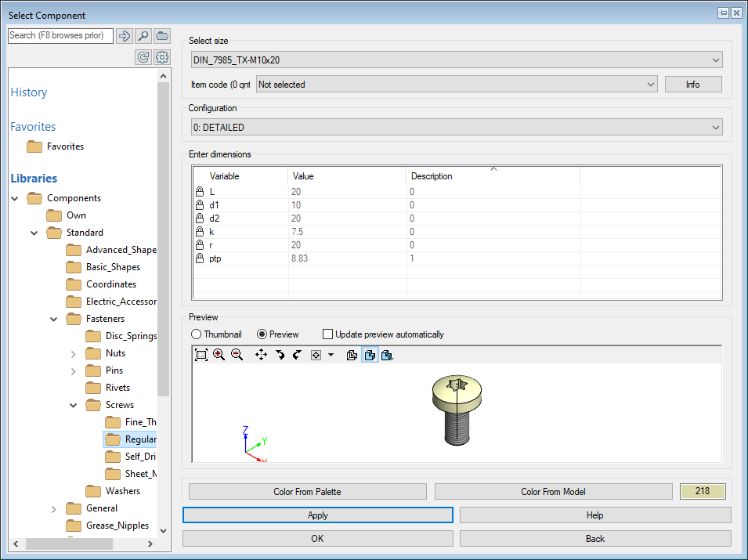Click the zoom in magnifier in preview toolbar
Screen dimensions: 748x560
click(x=219, y=355)
